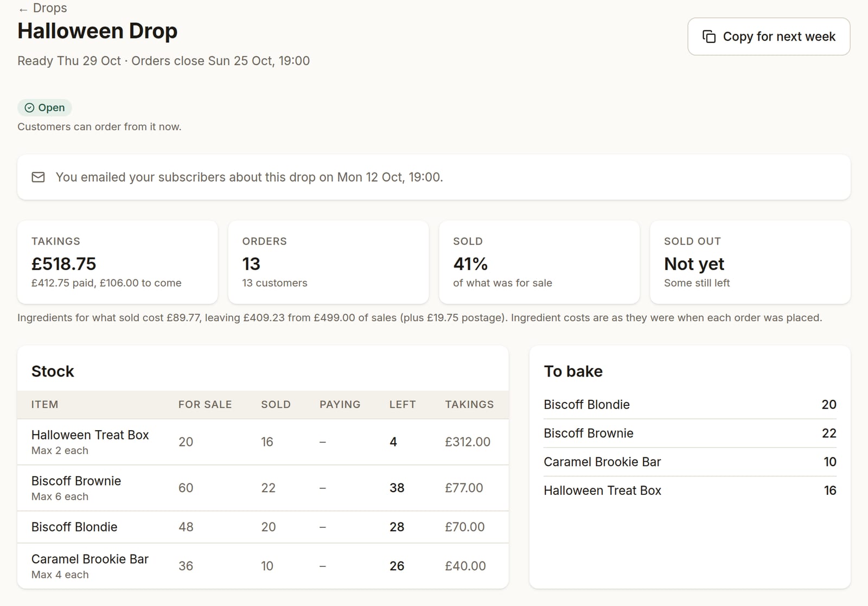Click the £70.00 takings cell
Image resolution: width=868 pixels, height=606 pixels.
(465, 527)
